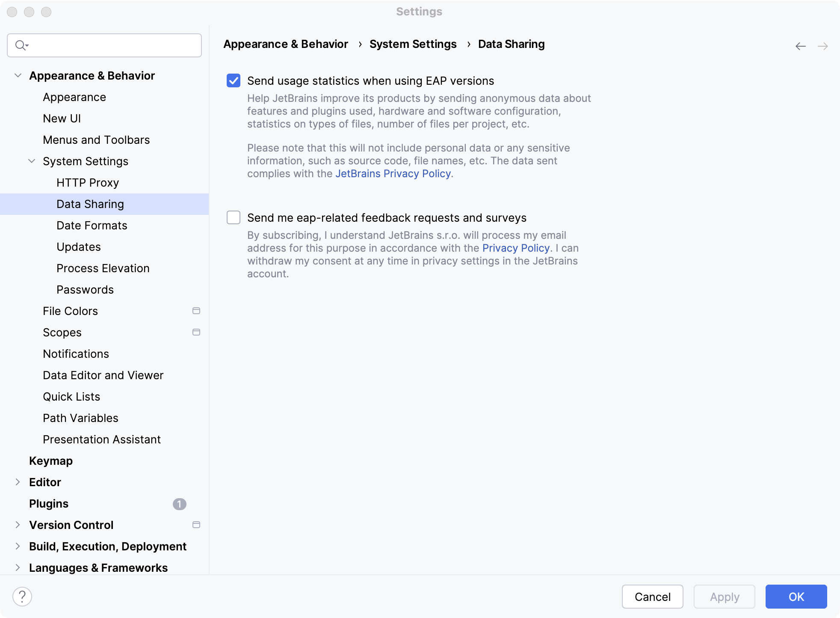Select the HTTP Proxy settings item
This screenshot has width=840, height=618.
click(x=88, y=183)
